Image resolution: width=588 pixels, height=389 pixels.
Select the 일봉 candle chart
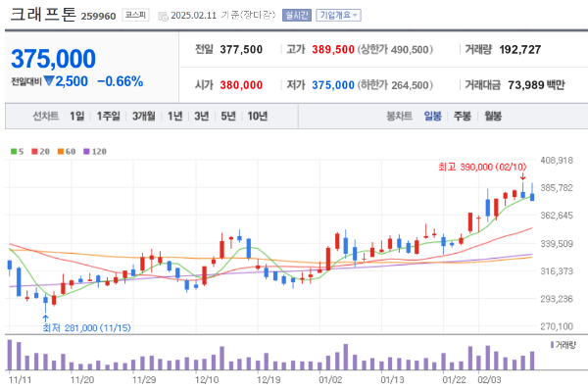433,117
